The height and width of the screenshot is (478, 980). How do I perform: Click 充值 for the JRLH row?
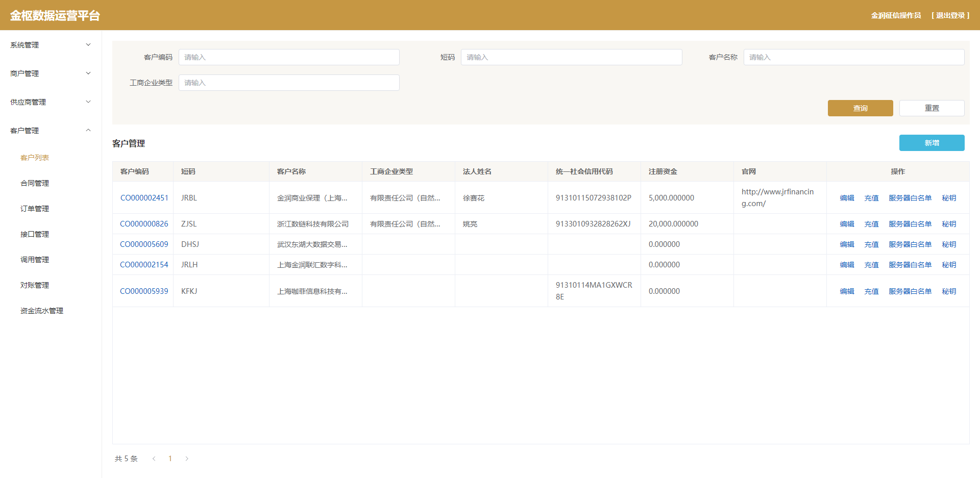[x=872, y=265]
